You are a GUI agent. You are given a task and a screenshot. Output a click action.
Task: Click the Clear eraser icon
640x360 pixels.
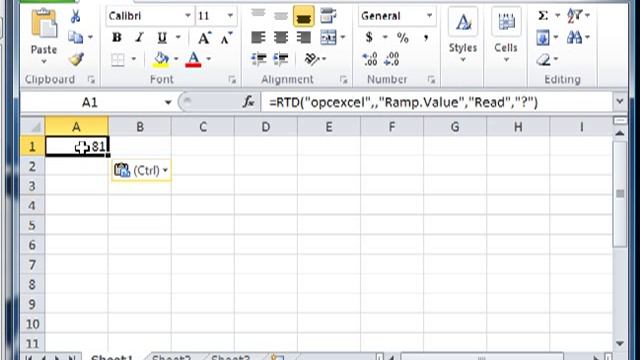tap(543, 60)
